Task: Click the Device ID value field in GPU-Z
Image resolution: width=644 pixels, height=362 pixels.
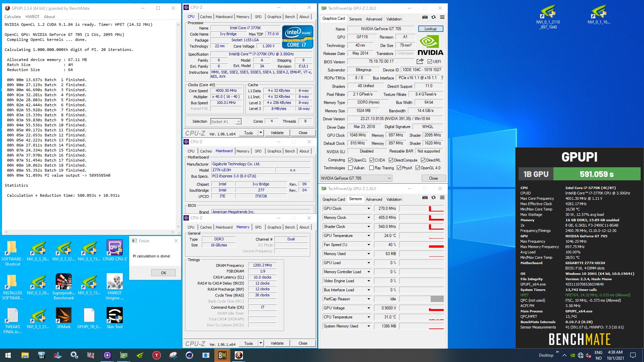Action: pyautogui.click(x=422, y=70)
